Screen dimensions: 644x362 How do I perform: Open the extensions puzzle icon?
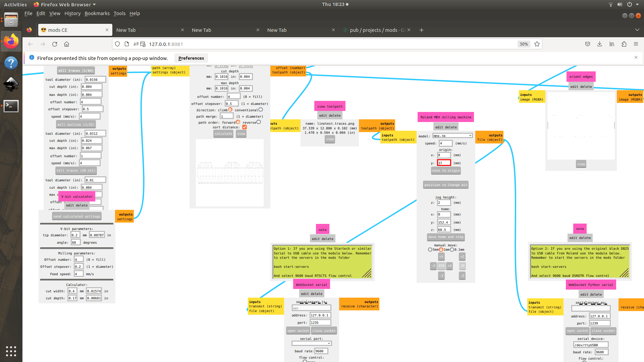point(624,44)
